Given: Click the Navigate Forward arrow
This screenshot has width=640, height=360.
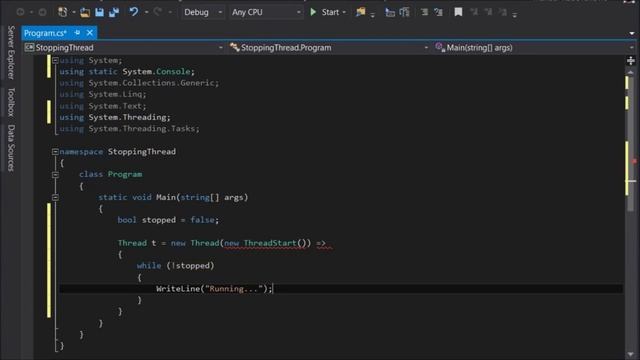Looking at the screenshot, I should point(42,12).
